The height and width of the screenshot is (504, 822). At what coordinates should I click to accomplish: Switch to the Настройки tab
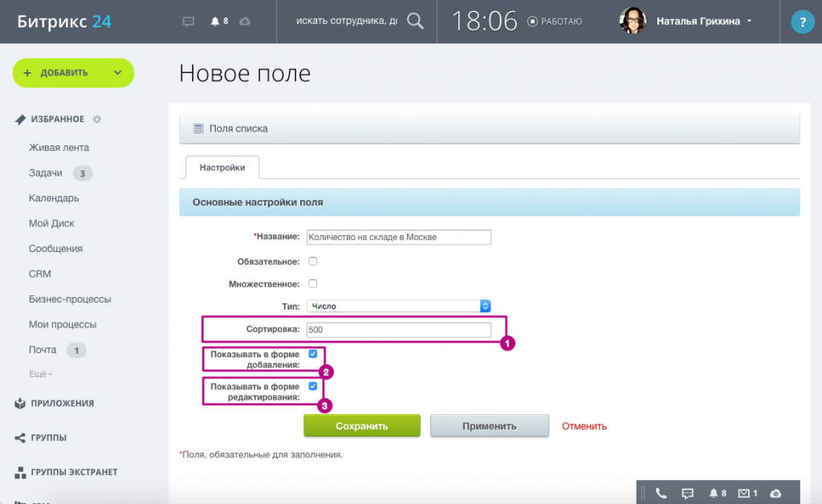click(222, 168)
